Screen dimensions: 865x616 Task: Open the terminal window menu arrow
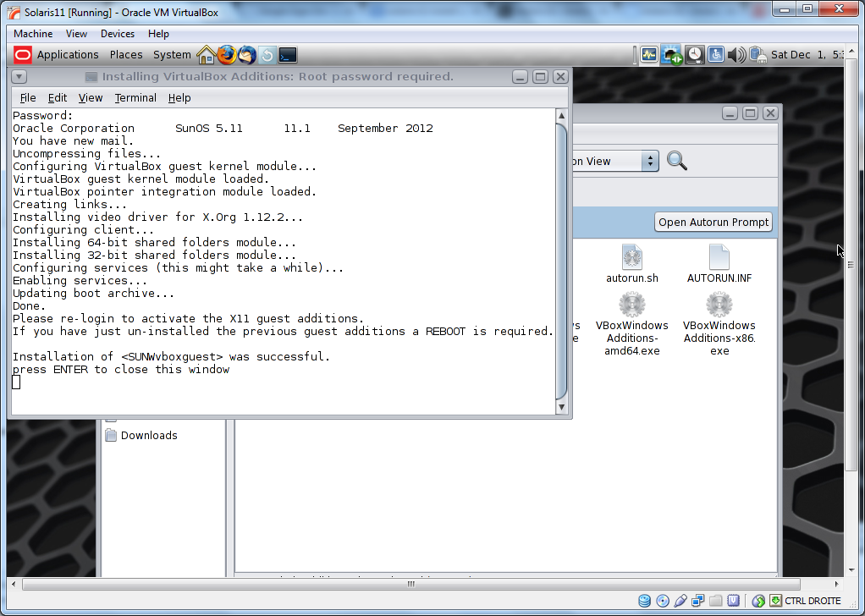(x=19, y=76)
